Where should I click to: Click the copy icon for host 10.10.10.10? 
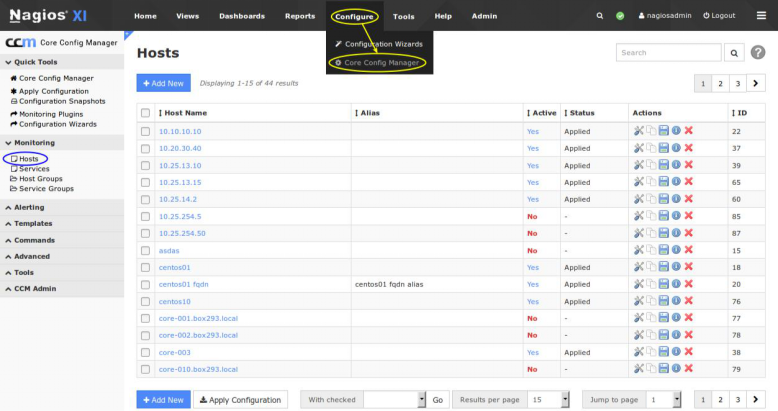click(651, 131)
